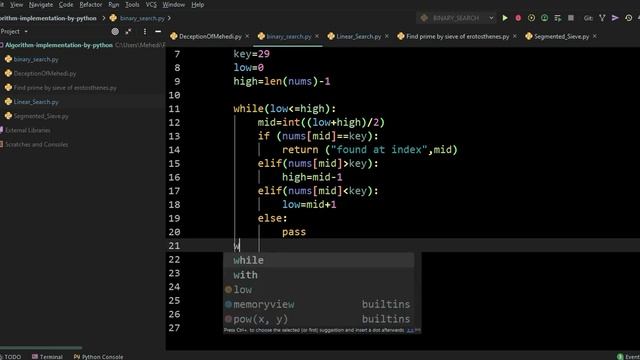
Task: Click line number 11 in gutter
Action: point(174,109)
